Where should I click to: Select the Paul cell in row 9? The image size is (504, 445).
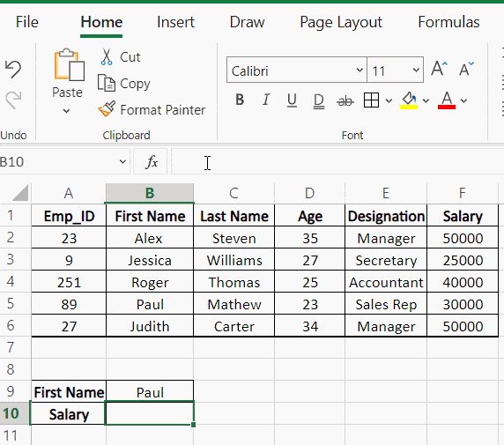pyautogui.click(x=150, y=391)
